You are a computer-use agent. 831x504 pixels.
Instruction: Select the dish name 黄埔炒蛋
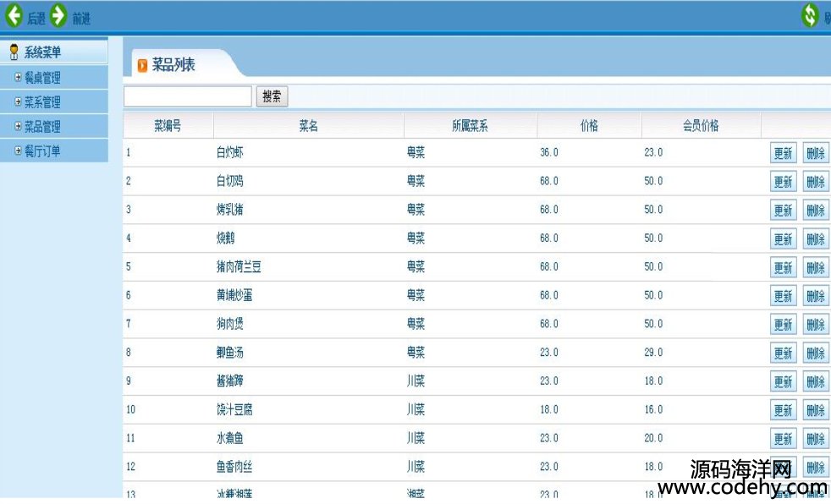[234, 295]
